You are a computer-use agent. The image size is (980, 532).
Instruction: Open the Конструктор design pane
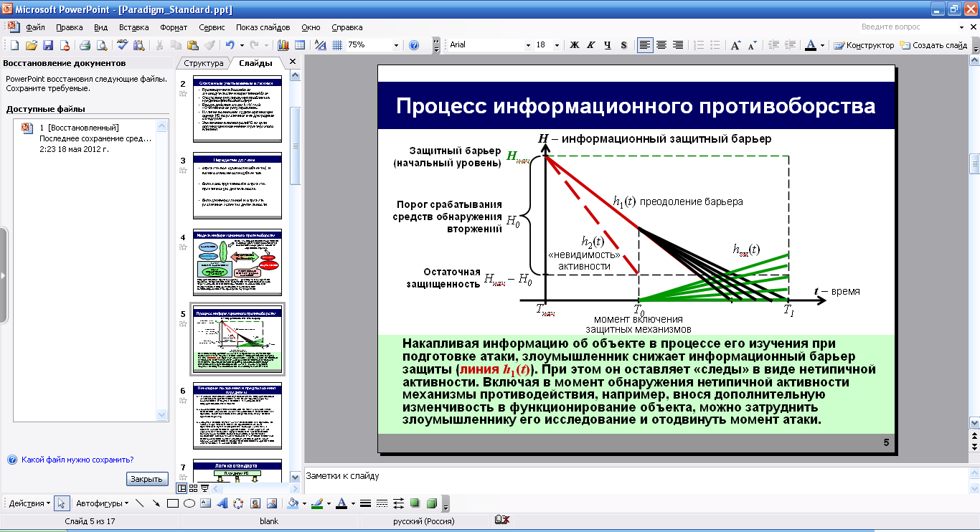pyautogui.click(x=864, y=45)
